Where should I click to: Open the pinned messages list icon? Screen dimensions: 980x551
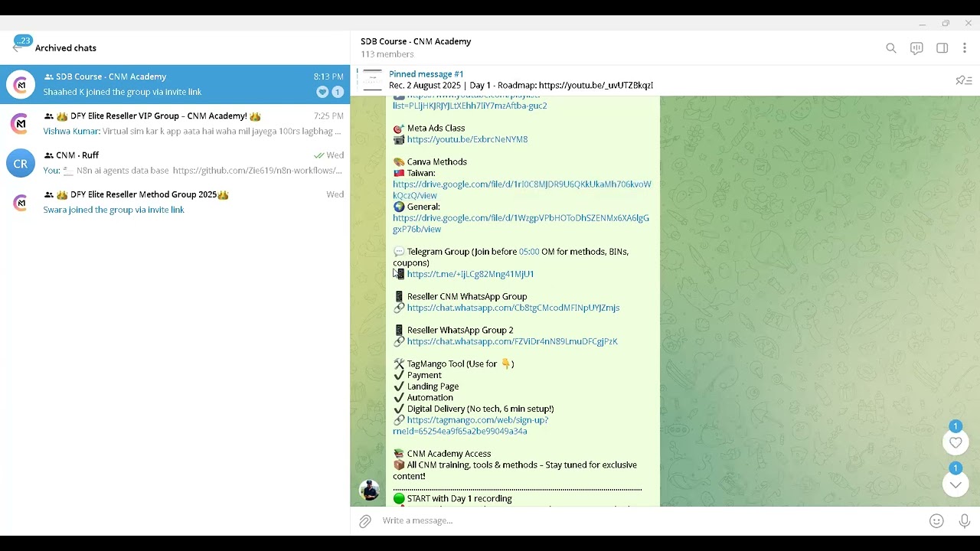(x=964, y=80)
